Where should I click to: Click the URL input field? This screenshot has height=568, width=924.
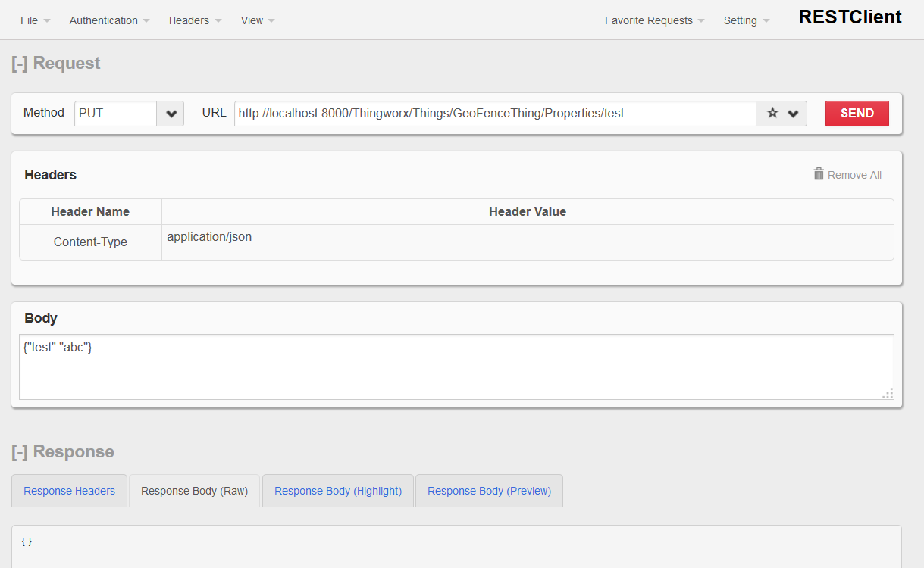point(495,114)
